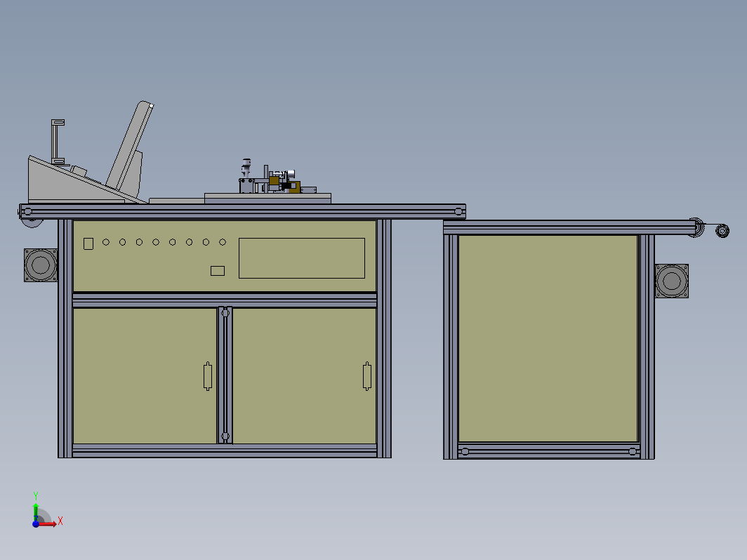This screenshot has width=747, height=560.
Task: Select the rightmost indicator hole on the control panel
Action: pyautogui.click(x=223, y=242)
